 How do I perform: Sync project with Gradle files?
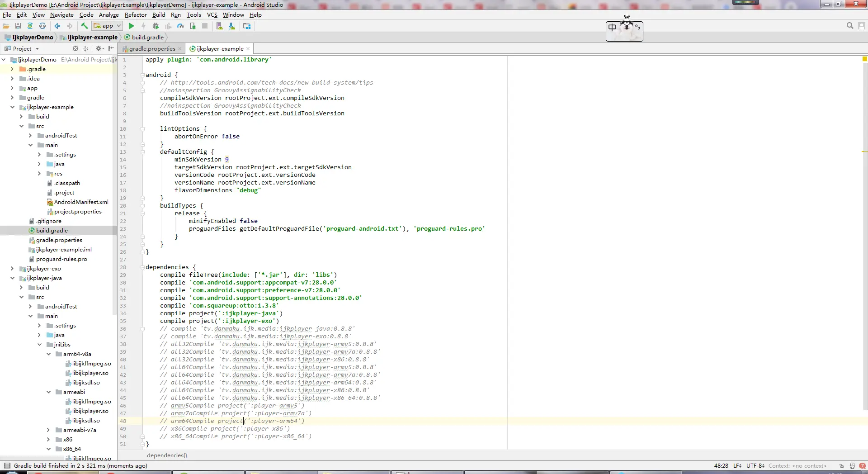click(30, 26)
